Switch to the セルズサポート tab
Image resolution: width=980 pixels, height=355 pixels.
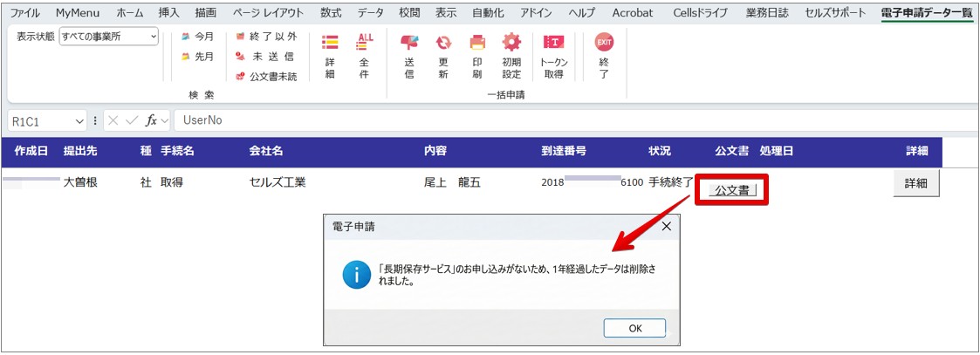(836, 12)
